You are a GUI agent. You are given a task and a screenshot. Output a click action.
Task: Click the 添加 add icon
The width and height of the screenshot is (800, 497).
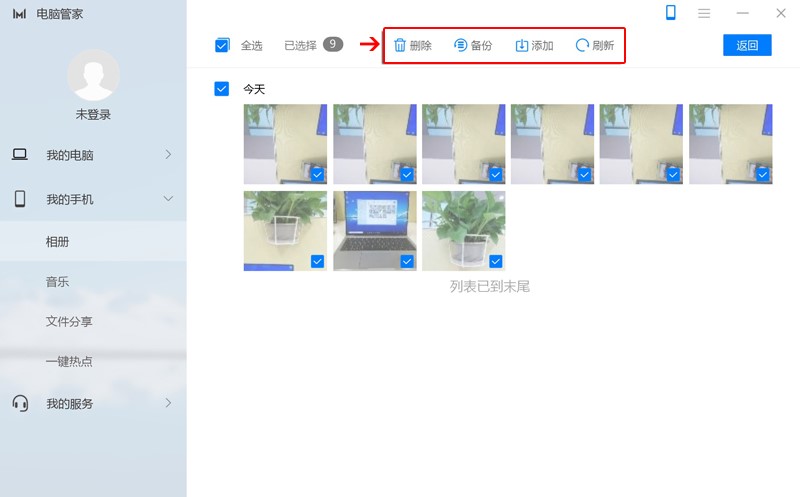tap(522, 45)
